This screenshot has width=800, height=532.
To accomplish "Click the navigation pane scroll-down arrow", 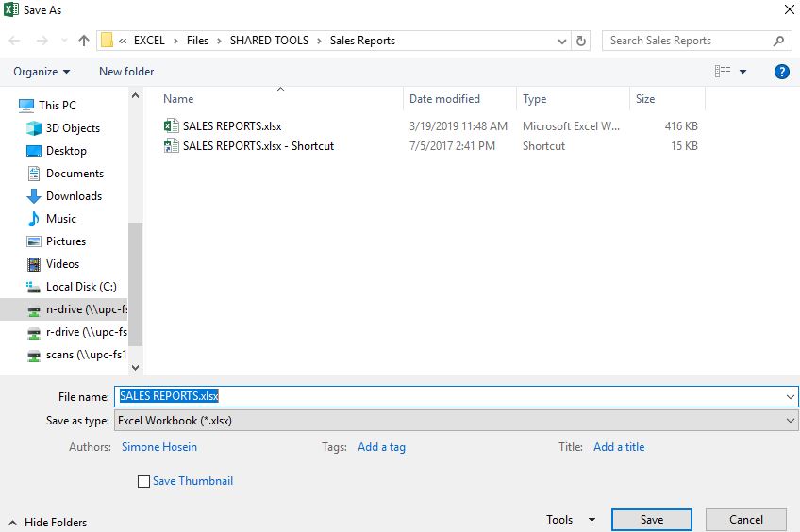I will [135, 367].
